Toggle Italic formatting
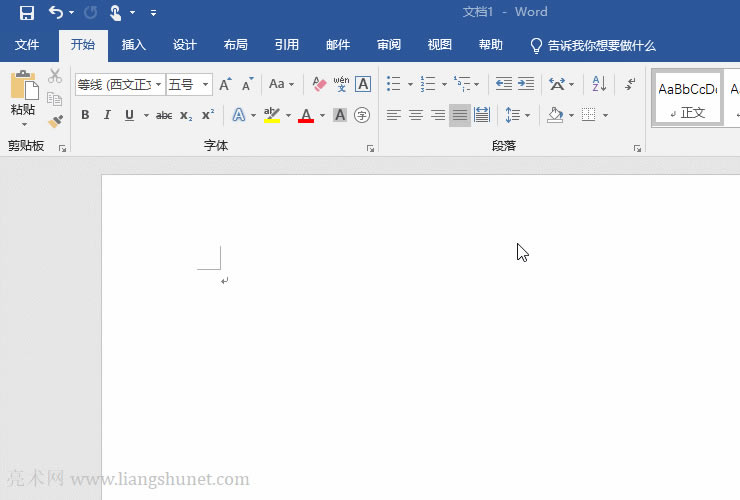Viewport: 740px width, 500px height. [107, 115]
